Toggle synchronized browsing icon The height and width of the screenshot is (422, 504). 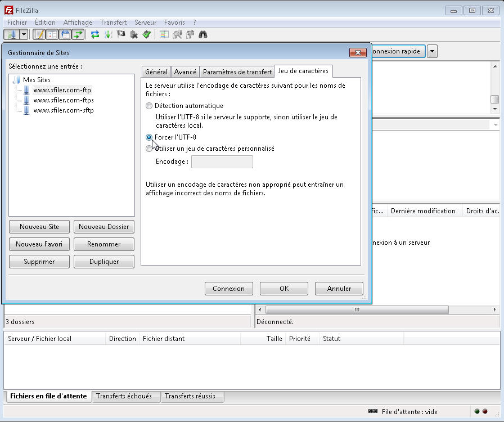[x=190, y=34]
